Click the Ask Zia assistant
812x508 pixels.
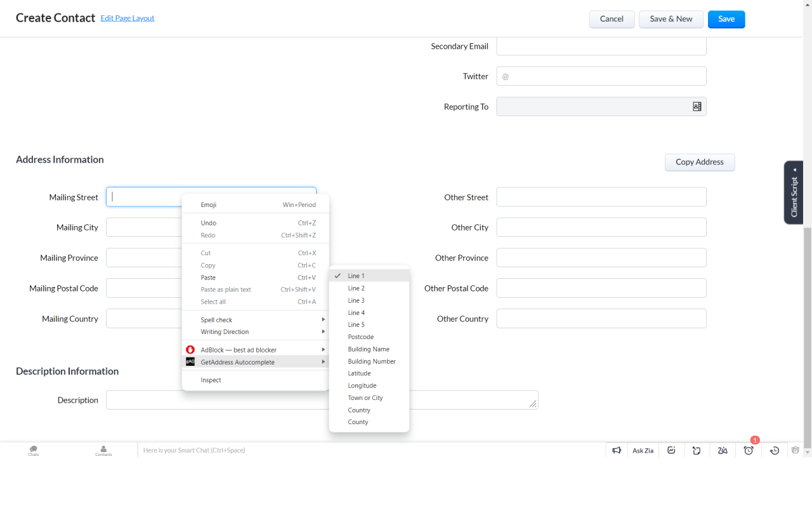pyautogui.click(x=643, y=450)
